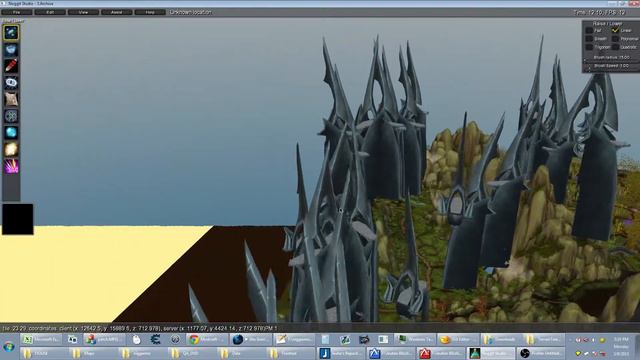The width and height of the screenshot is (640, 360).
Task: Enable the Quadratic brush checkbox
Action: pos(615,47)
